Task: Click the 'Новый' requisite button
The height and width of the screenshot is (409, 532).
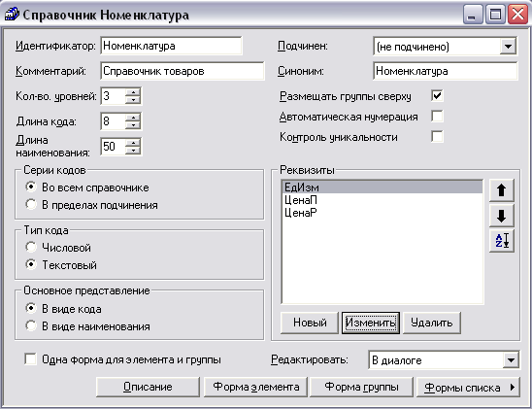Action: [310, 323]
